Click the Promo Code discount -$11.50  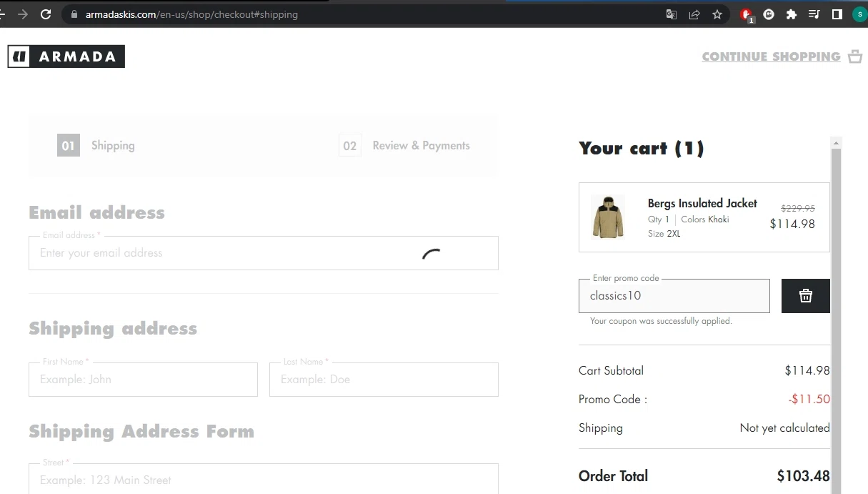pyautogui.click(x=809, y=400)
